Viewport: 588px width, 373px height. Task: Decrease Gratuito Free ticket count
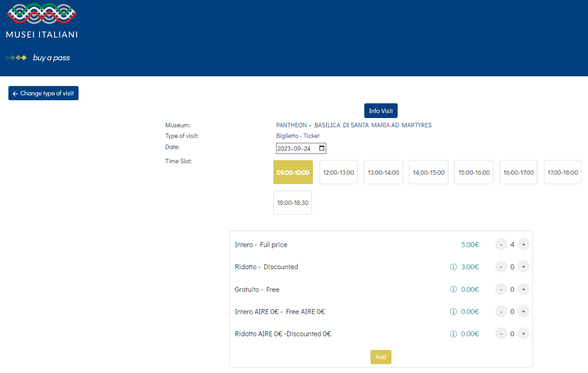[x=501, y=289]
